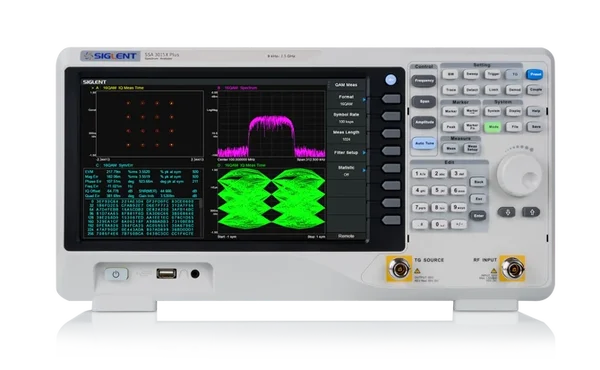The width and height of the screenshot is (600, 370).
Task: Click the up arrow key
Action: pyautogui.click(x=531, y=212)
